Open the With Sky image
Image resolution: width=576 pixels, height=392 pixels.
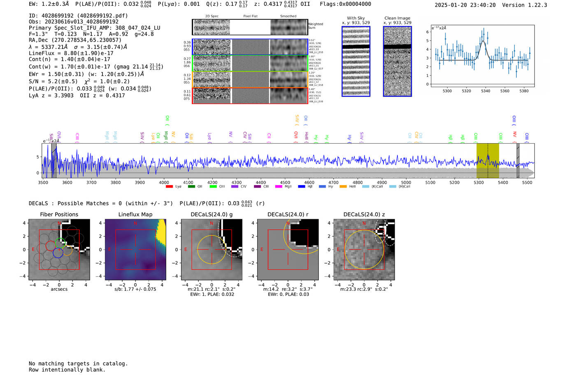point(356,61)
